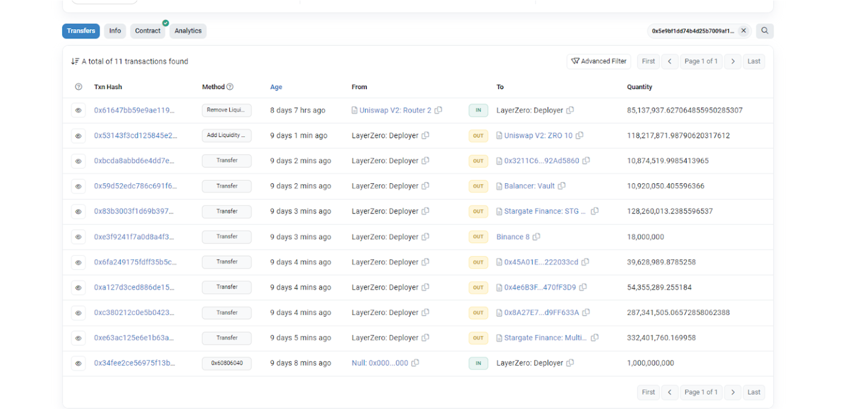Switch to the Transfers tab

click(81, 31)
